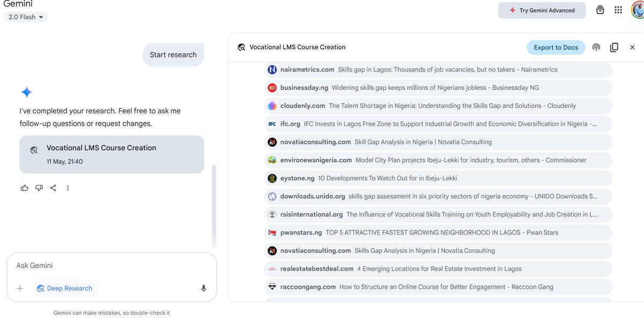This screenshot has width=644, height=318.
Task: Click the Start research message bubble
Action: (x=173, y=55)
